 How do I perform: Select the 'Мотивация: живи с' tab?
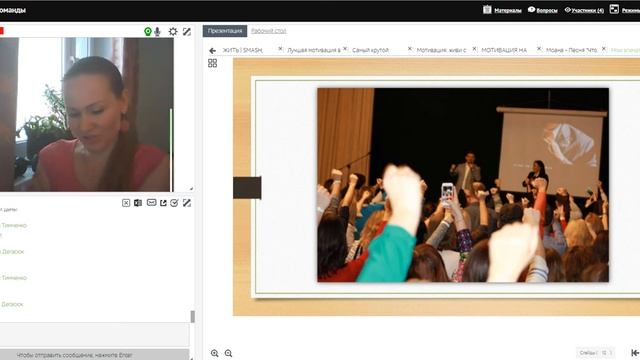[441, 50]
